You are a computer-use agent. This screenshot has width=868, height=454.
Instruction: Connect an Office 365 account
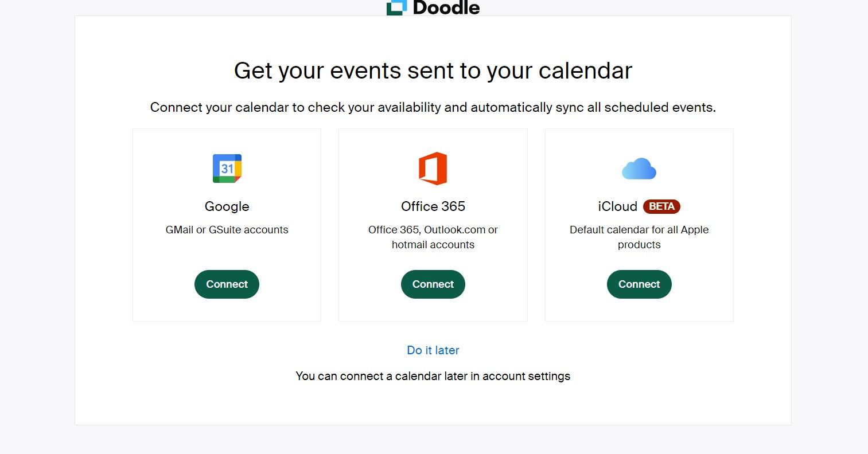pyautogui.click(x=433, y=284)
